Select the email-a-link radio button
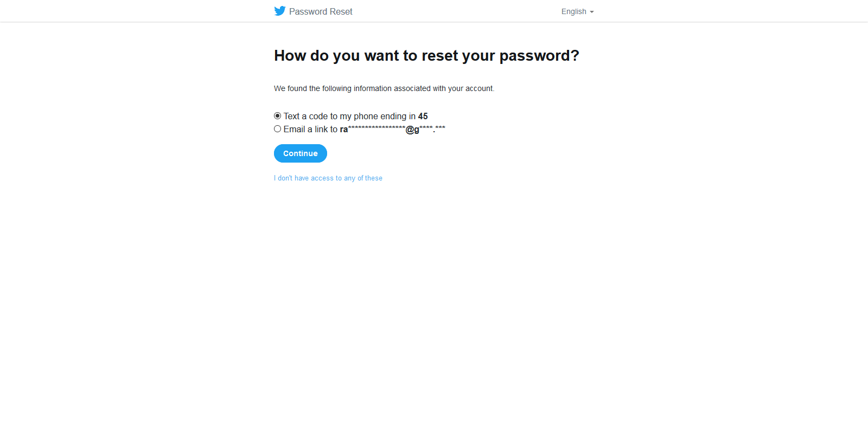This screenshot has height=426, width=868. (x=277, y=129)
